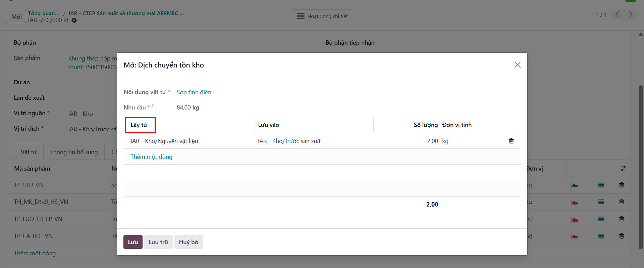Open detail list icon for TH_MK_D1c9_HS_VN row
644x268 pixels.
601,202
